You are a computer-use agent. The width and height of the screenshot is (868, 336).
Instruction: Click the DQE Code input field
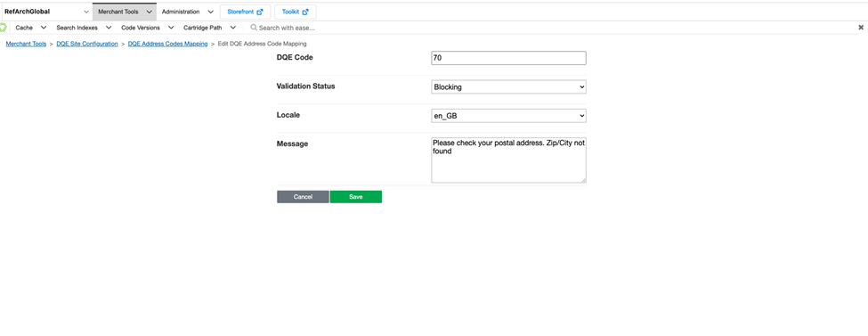[x=508, y=58]
